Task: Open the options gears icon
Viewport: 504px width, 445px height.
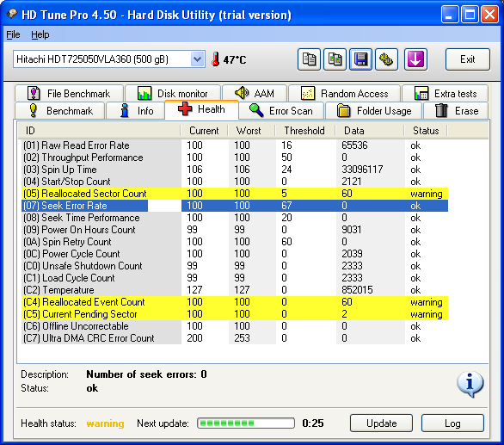Action: 386,59
